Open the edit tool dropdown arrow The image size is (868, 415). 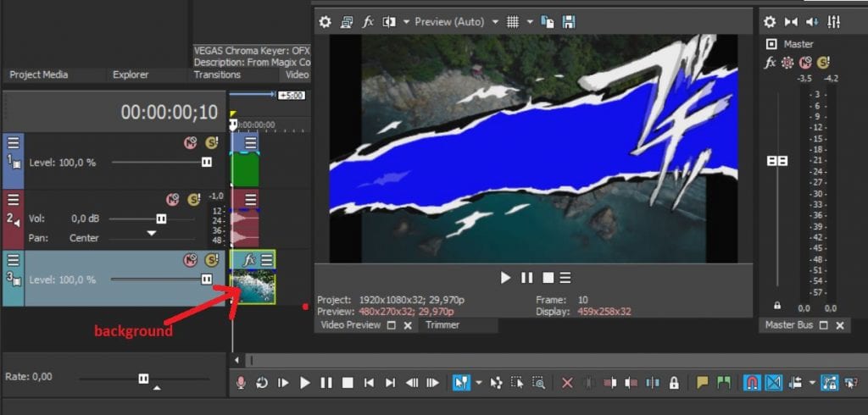pyautogui.click(x=478, y=384)
